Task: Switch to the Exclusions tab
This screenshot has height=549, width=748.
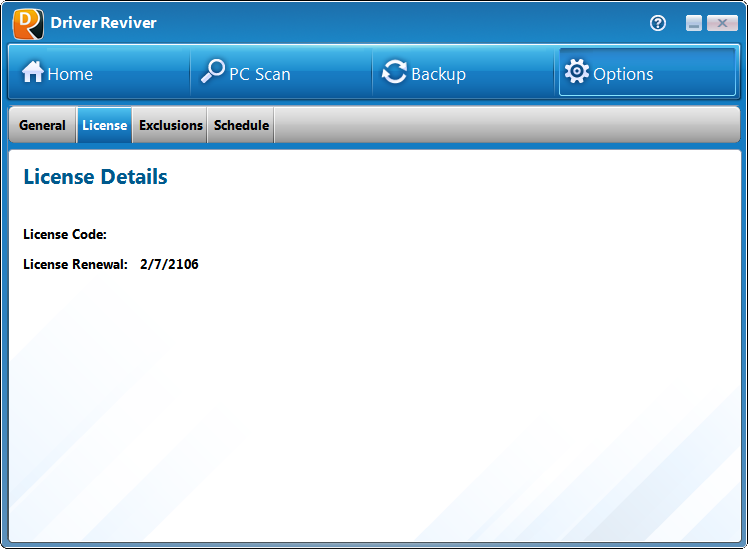Action: click(170, 125)
